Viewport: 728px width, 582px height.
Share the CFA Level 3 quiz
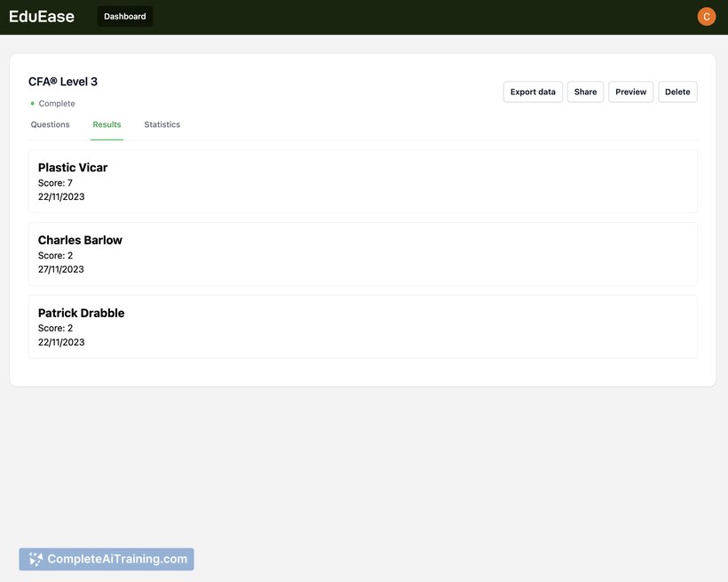[x=585, y=92]
